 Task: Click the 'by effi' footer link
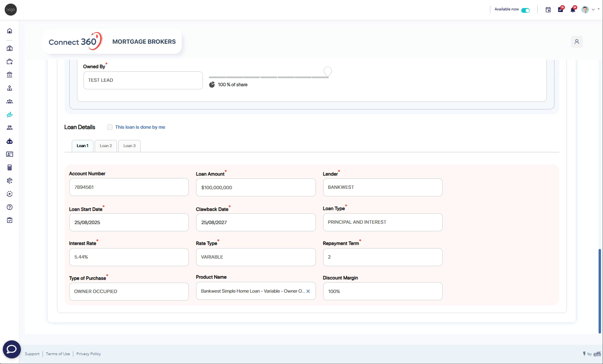tap(592, 354)
